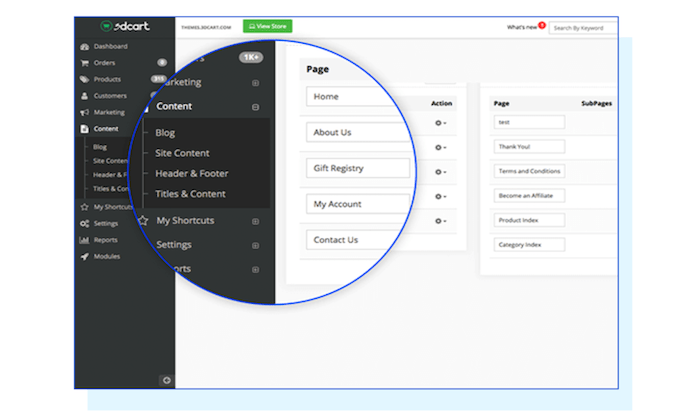Expand My Shortcuts in the magnified menu
The image size is (700, 420).
[x=255, y=221]
